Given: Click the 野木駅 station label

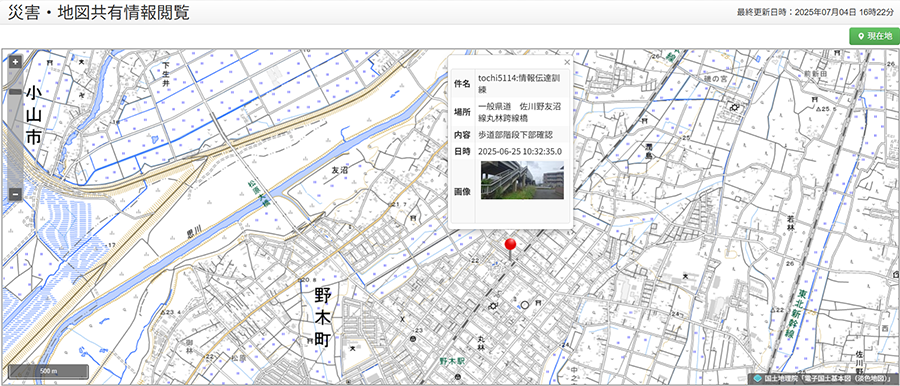Looking at the screenshot, I should [x=452, y=361].
